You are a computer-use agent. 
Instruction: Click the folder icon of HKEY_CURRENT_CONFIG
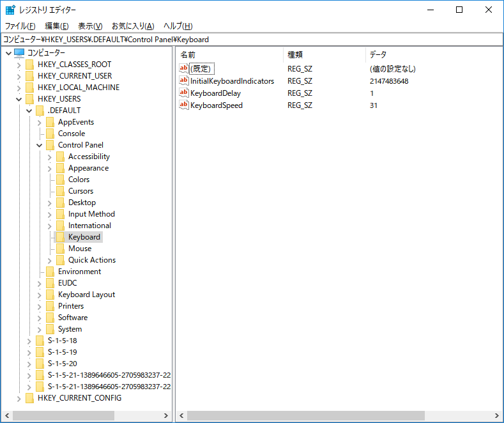pos(29,398)
